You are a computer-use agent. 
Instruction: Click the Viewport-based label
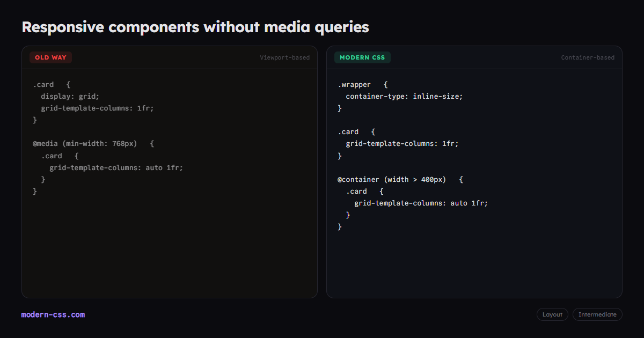(x=285, y=57)
